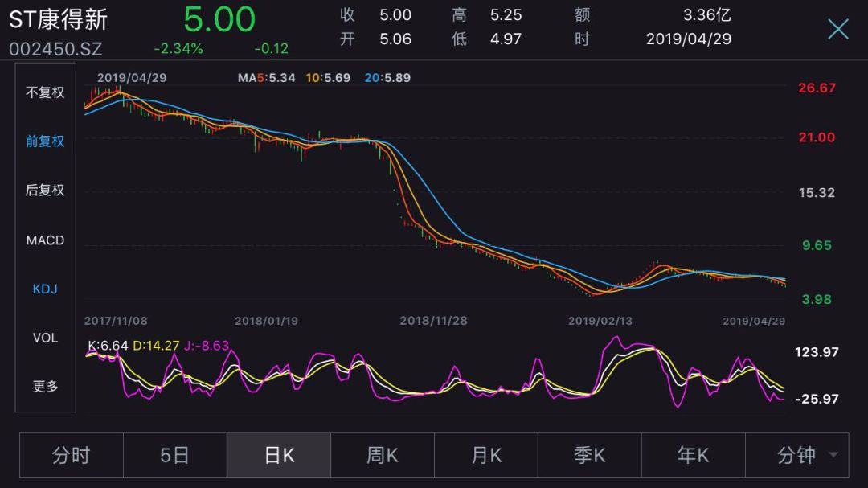Click the change percentage -2.34%
Viewport: 868px width, 488px height.
coord(178,49)
